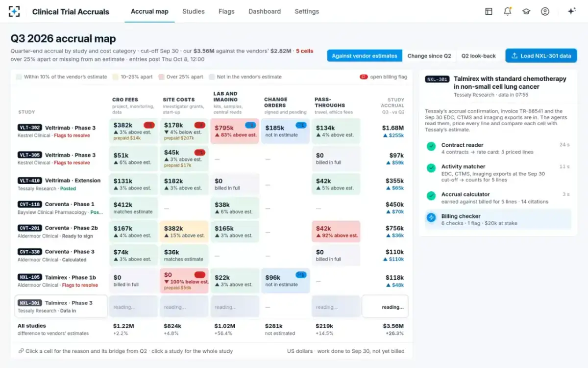Click the red flag badge in NXL-105 Site Costs cell

(x=200, y=275)
